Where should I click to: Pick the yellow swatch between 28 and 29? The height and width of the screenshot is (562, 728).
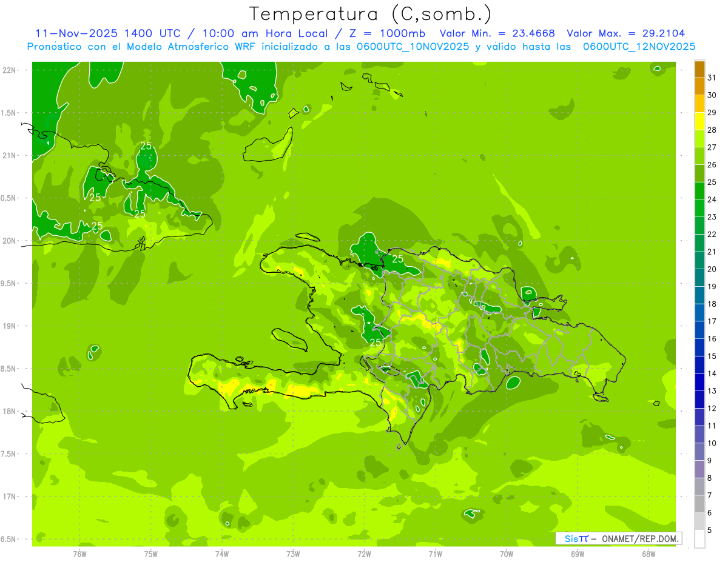699,122
